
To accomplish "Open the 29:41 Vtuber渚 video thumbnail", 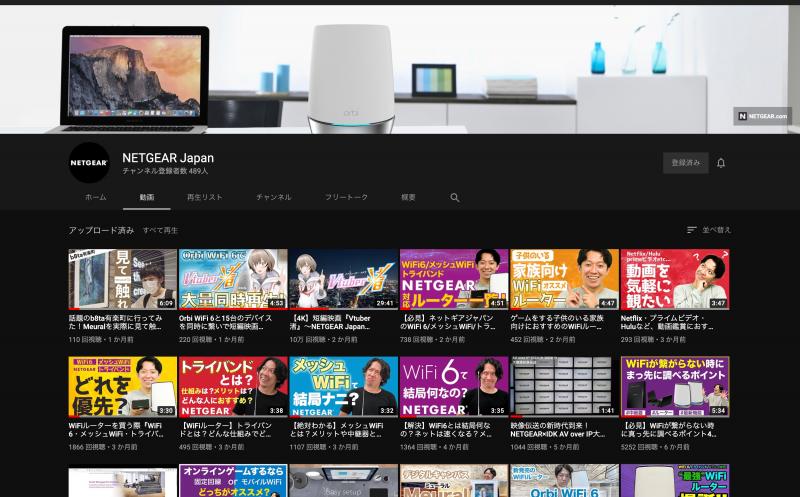I will tap(343, 279).
